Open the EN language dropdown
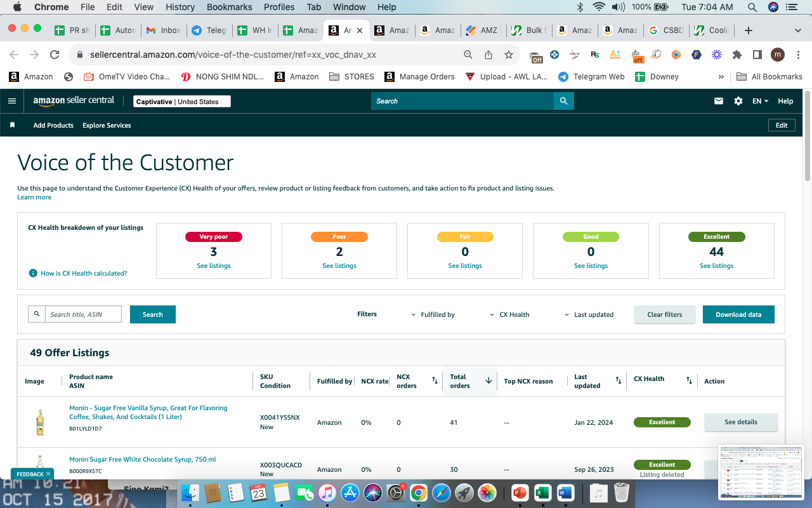 point(760,101)
